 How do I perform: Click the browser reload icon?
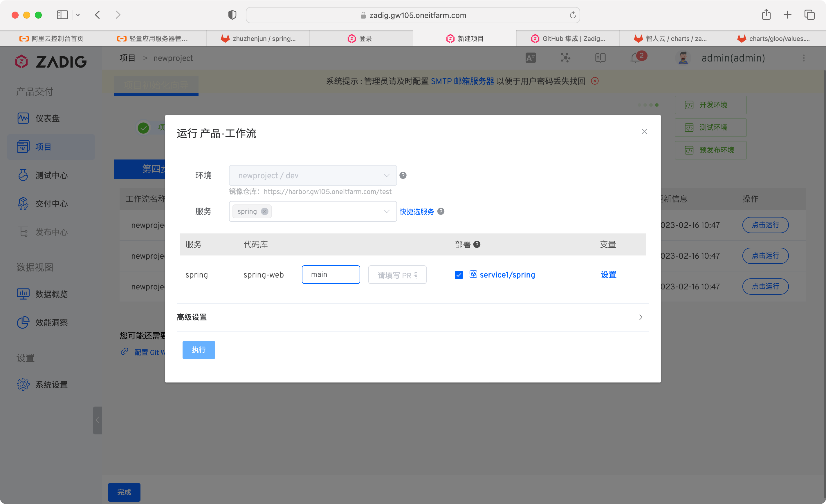tap(573, 15)
